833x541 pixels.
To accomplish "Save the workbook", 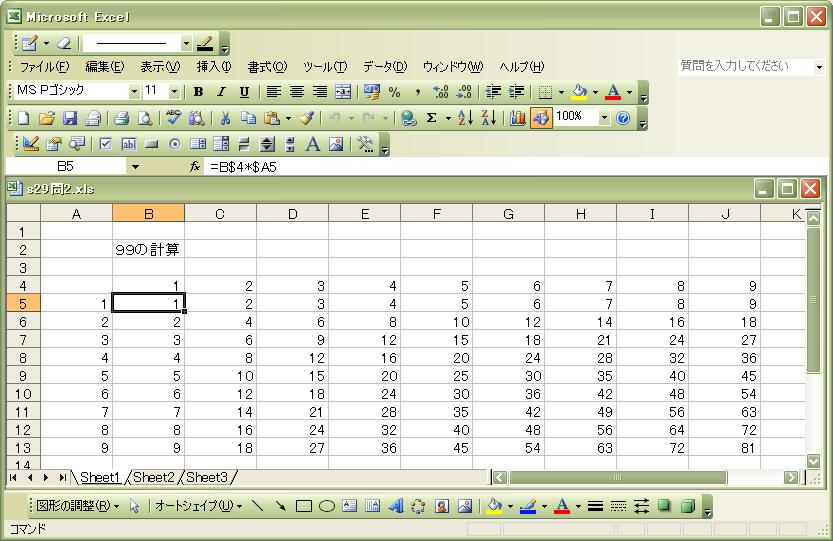I will tap(70, 118).
